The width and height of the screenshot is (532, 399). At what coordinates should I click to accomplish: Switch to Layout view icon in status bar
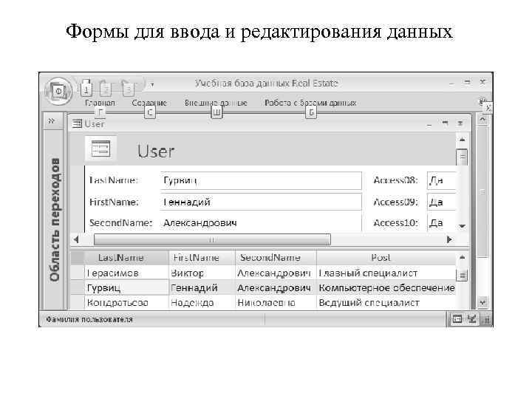click(x=471, y=319)
